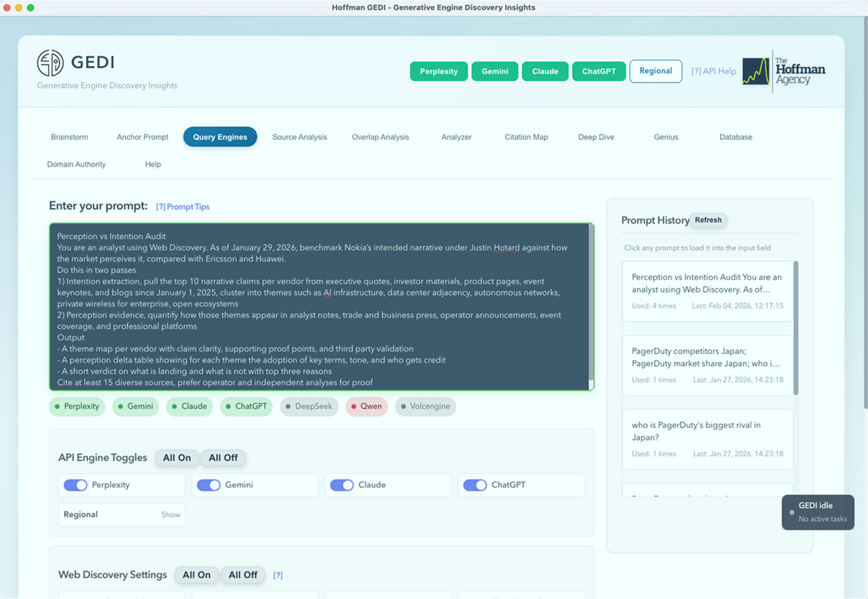Load the PagerDuty's biggest rival history prompt
This screenshot has width=868, height=599.
[707, 439]
